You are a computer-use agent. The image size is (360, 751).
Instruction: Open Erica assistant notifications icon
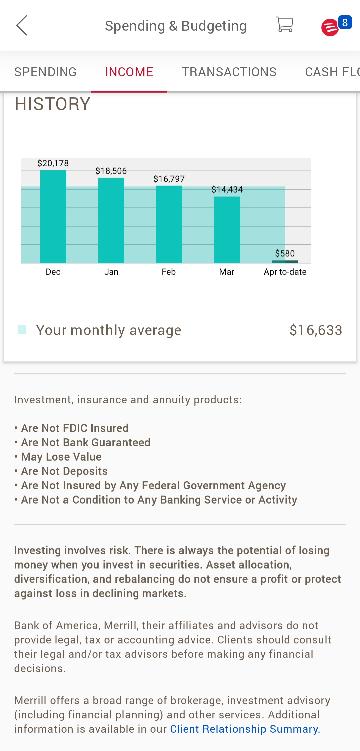(329, 28)
